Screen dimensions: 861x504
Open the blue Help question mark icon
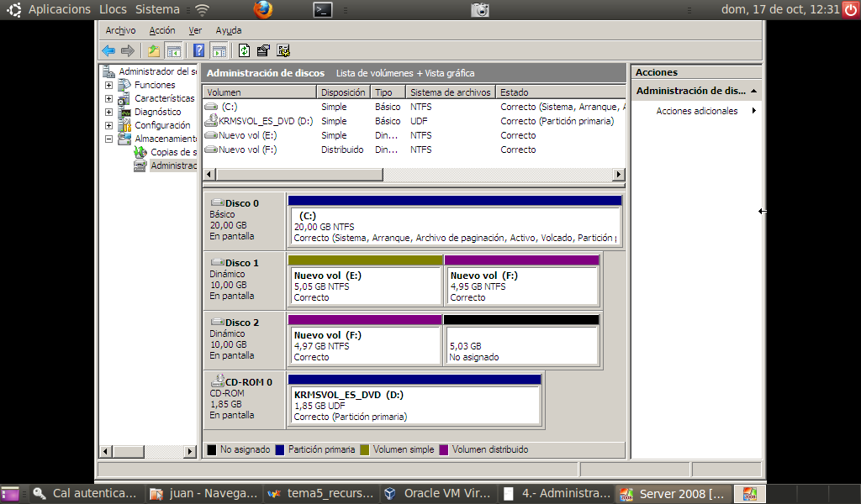click(x=198, y=51)
